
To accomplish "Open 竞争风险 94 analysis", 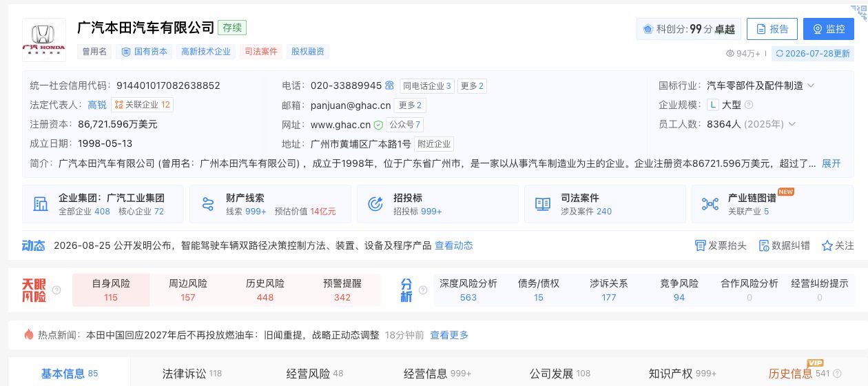I will (x=679, y=290).
